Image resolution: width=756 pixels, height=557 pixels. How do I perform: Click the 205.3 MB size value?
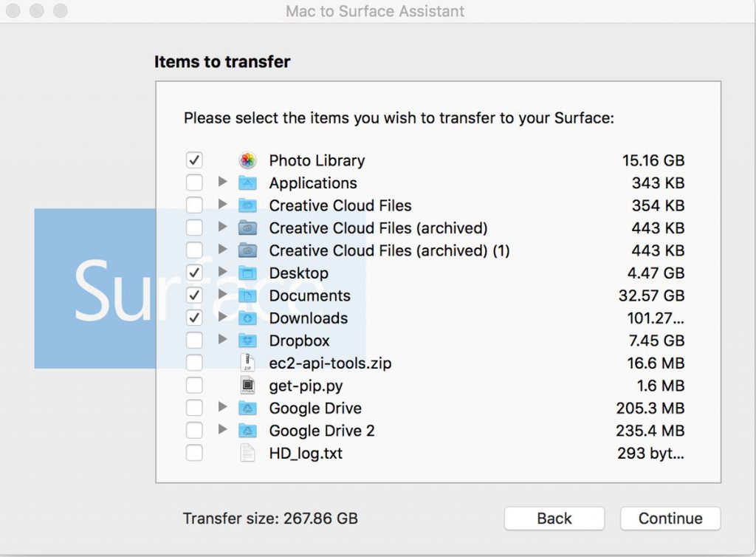(x=650, y=409)
